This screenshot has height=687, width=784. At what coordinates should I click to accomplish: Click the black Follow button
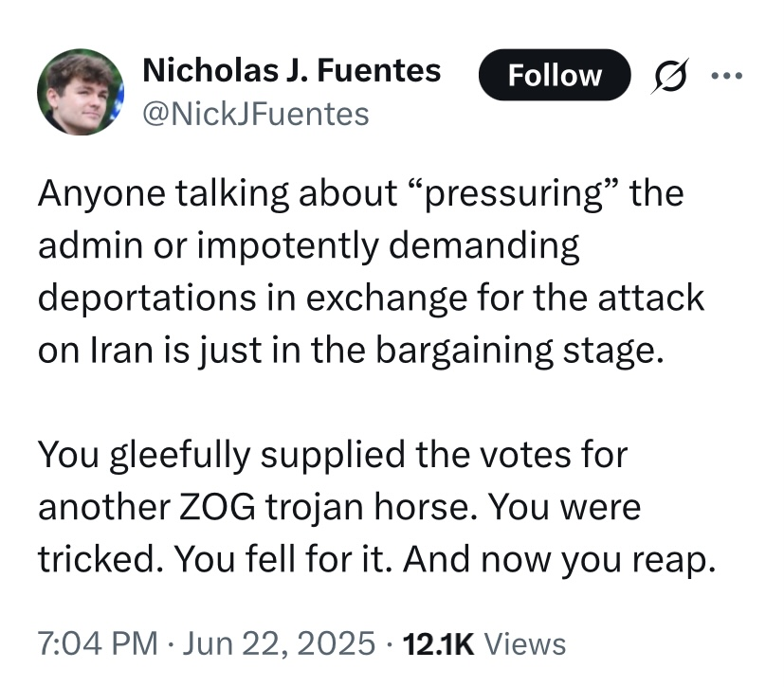pyautogui.click(x=555, y=75)
